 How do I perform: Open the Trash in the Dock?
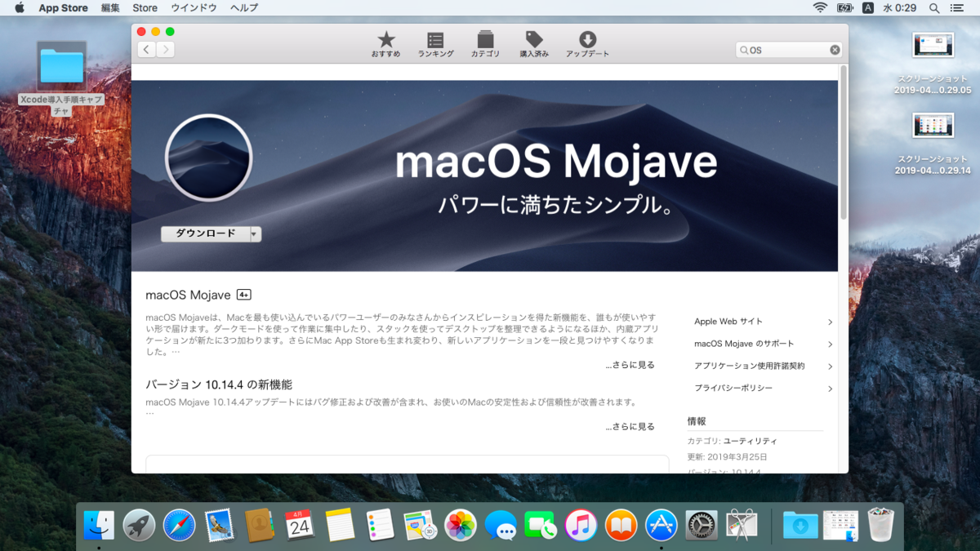tap(881, 525)
